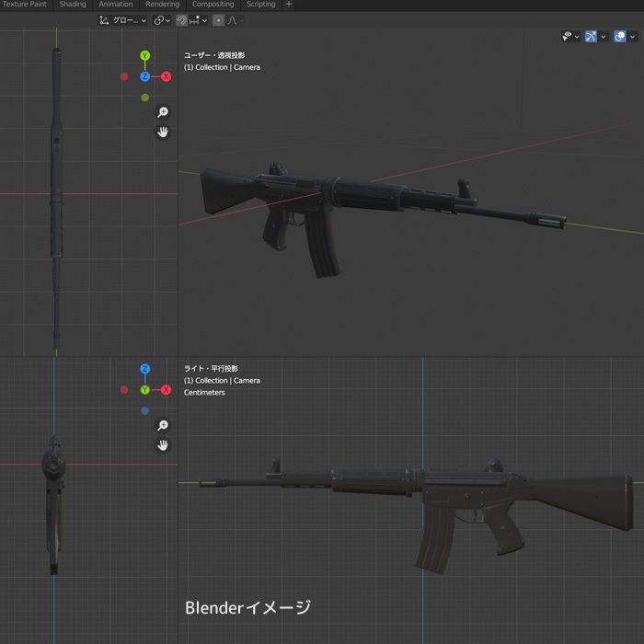
Task: Click blue Z axis in bottom-left gizmo
Action: 145,369
